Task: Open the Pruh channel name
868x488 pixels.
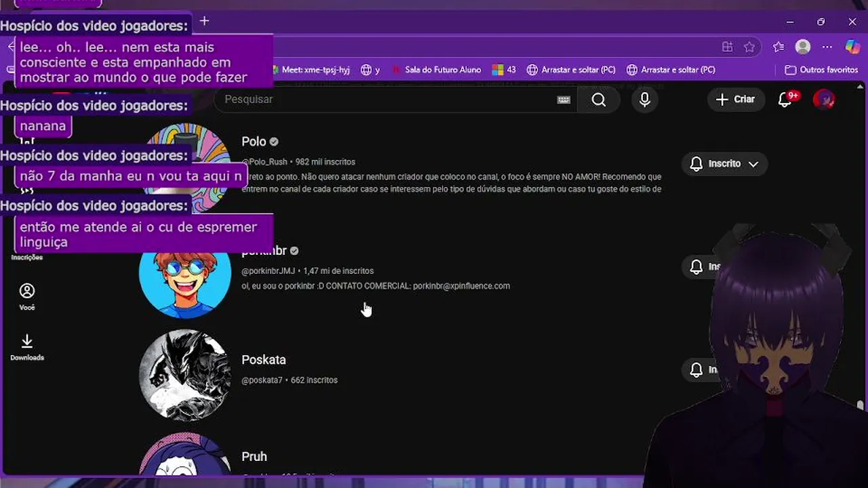Action: pos(254,457)
